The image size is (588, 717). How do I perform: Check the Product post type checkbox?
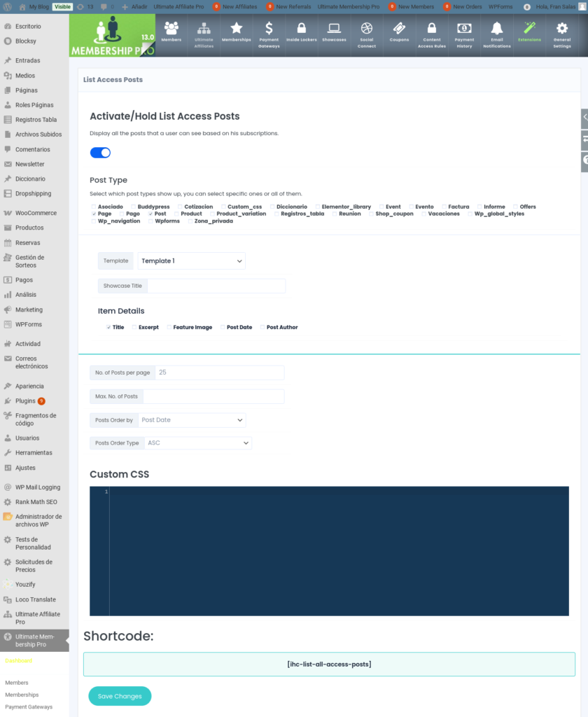(x=176, y=214)
